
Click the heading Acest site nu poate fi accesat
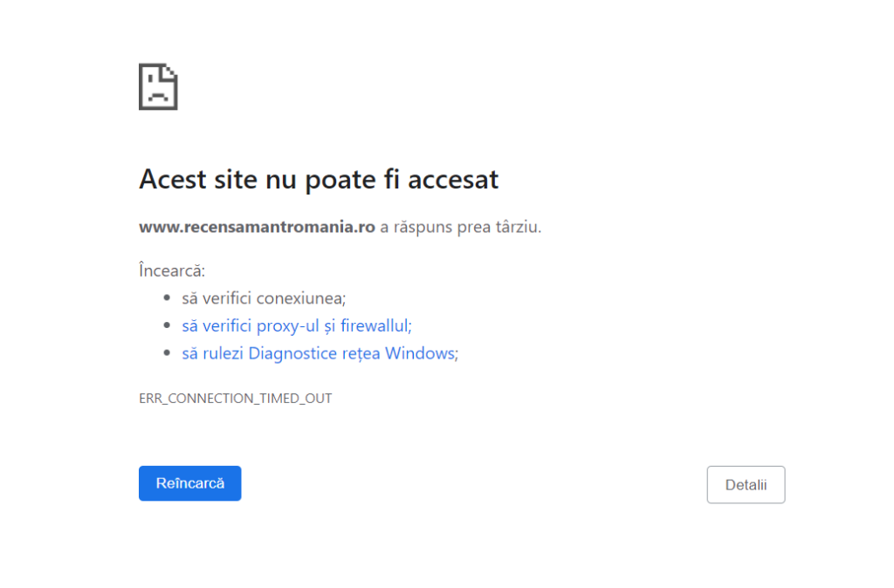point(319,180)
